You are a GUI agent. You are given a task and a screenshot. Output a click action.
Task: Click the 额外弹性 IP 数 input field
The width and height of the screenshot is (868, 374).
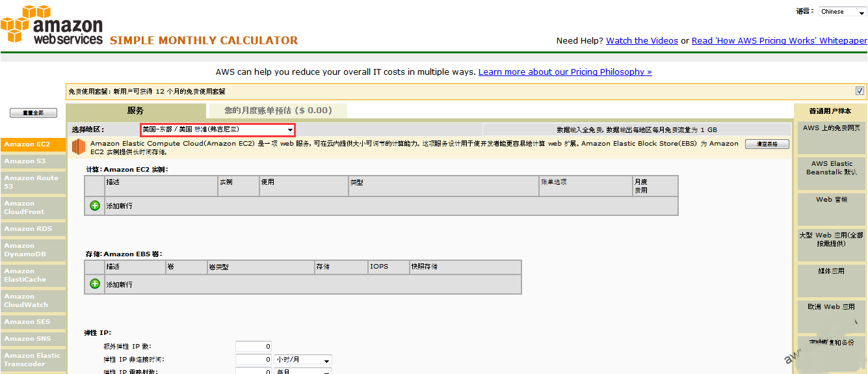254,347
